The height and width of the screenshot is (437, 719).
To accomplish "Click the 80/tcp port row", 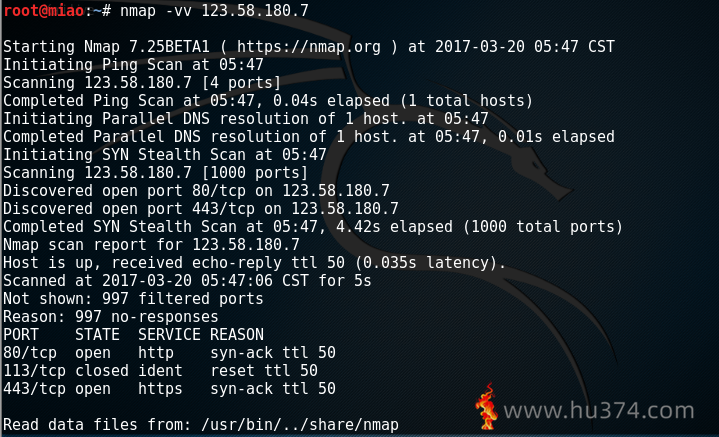I will 169,353.
